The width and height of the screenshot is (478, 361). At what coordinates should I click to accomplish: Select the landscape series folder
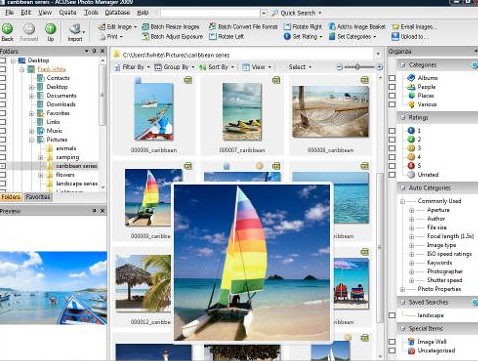click(x=77, y=184)
